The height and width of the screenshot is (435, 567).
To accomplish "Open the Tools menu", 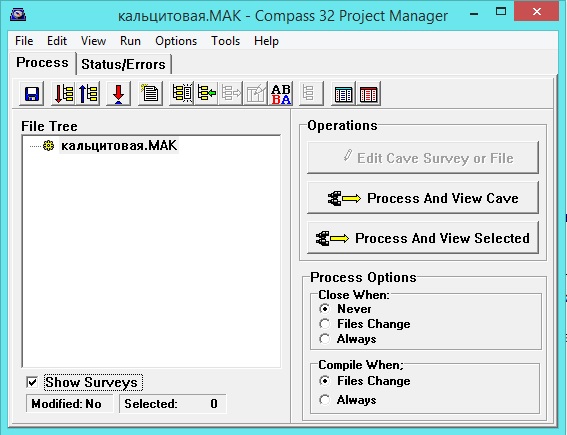I will pyautogui.click(x=225, y=41).
